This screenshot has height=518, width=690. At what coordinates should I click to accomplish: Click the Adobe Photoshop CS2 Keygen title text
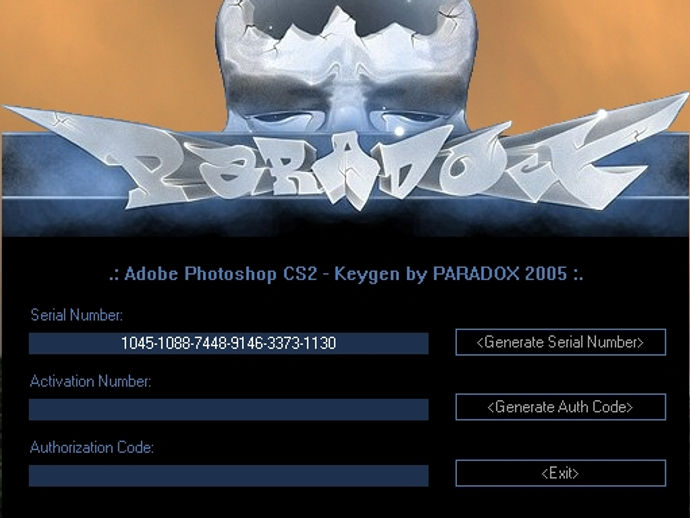(346, 274)
